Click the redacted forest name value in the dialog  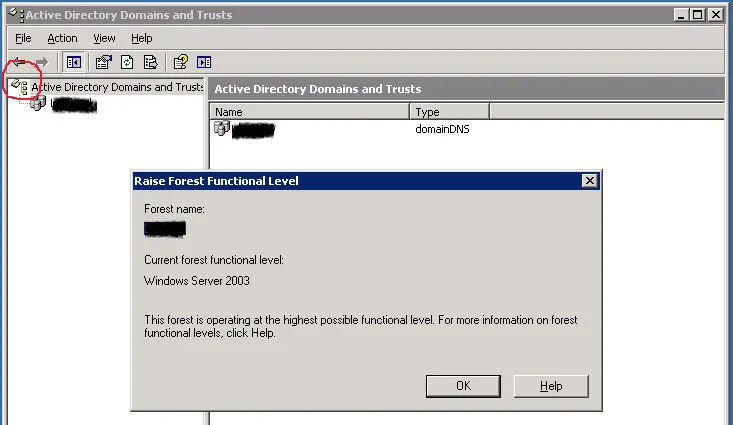pos(165,229)
